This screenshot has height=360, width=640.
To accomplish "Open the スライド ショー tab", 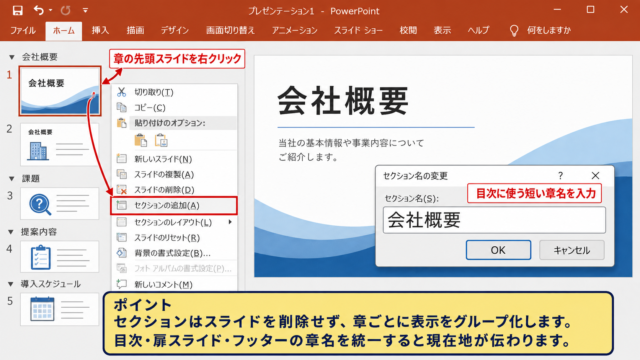I will pos(358,30).
